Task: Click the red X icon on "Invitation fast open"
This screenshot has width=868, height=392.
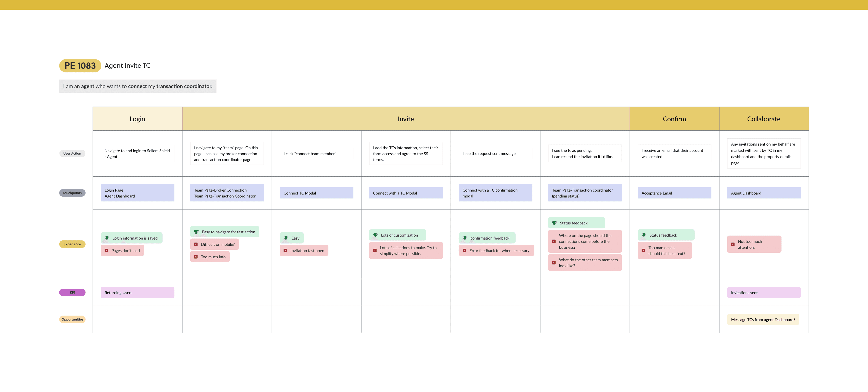Action: 285,251
